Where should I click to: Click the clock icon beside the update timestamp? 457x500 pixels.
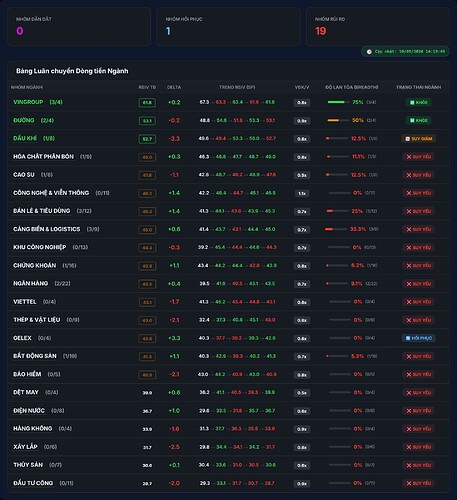click(x=369, y=52)
